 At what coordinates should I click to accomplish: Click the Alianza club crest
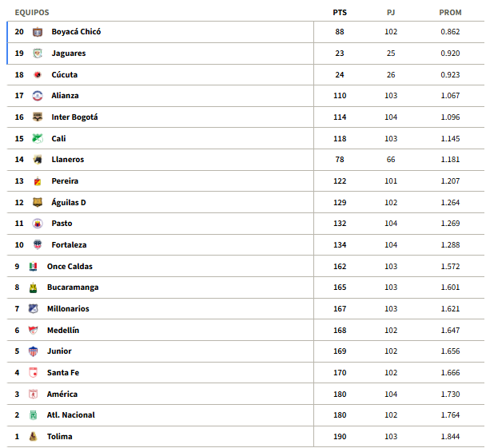click(38, 96)
